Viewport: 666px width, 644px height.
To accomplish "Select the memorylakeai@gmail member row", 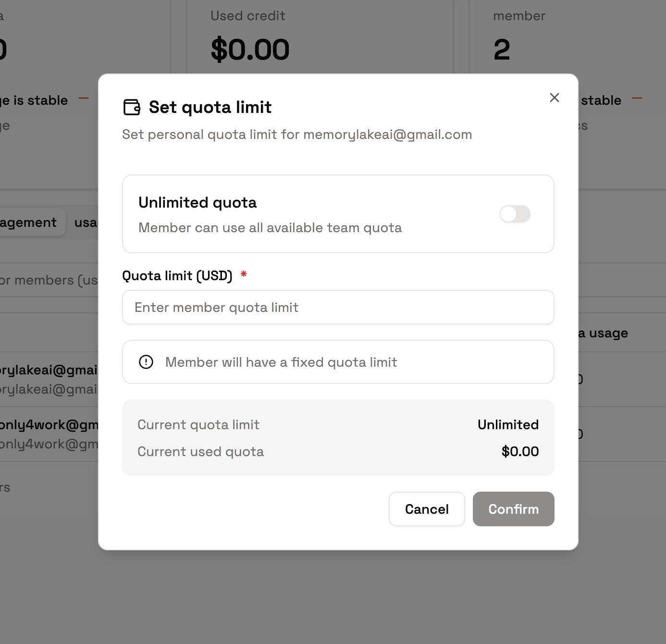I will 49,379.
